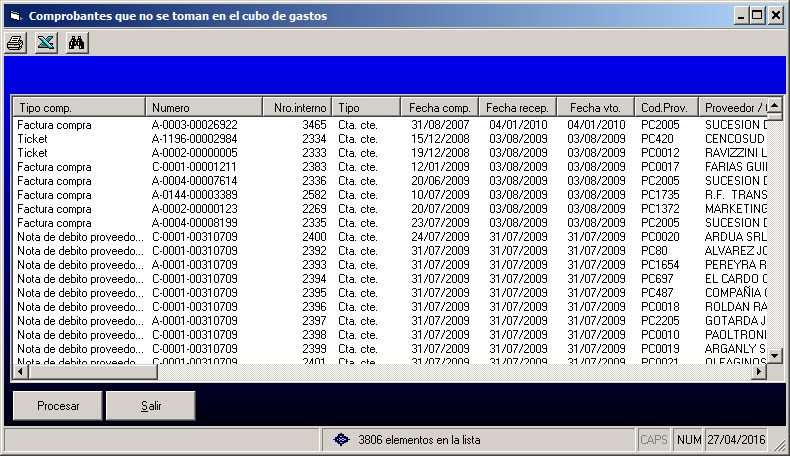Click the binoculars search icon
Screen dimensions: 790x456
click(76, 43)
